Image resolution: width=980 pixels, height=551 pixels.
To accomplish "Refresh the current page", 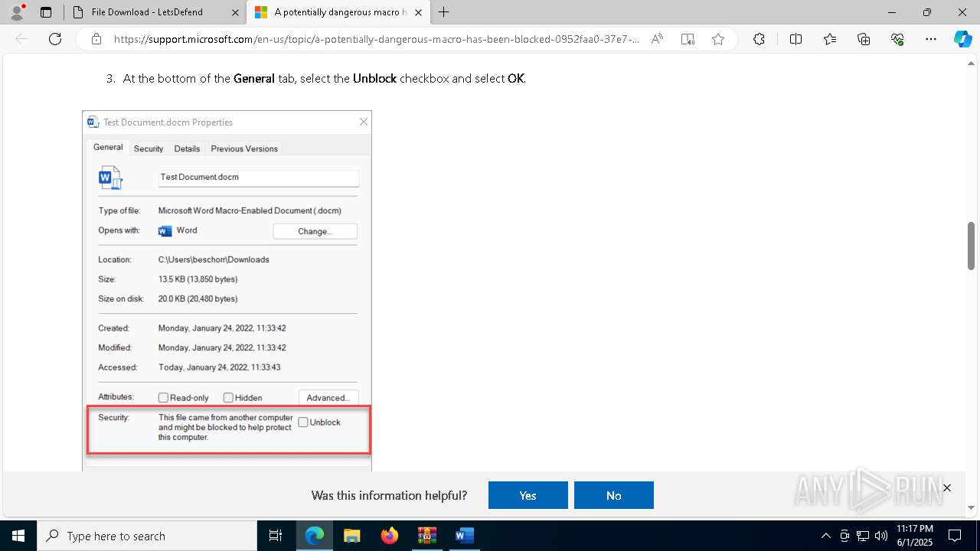I will click(55, 39).
